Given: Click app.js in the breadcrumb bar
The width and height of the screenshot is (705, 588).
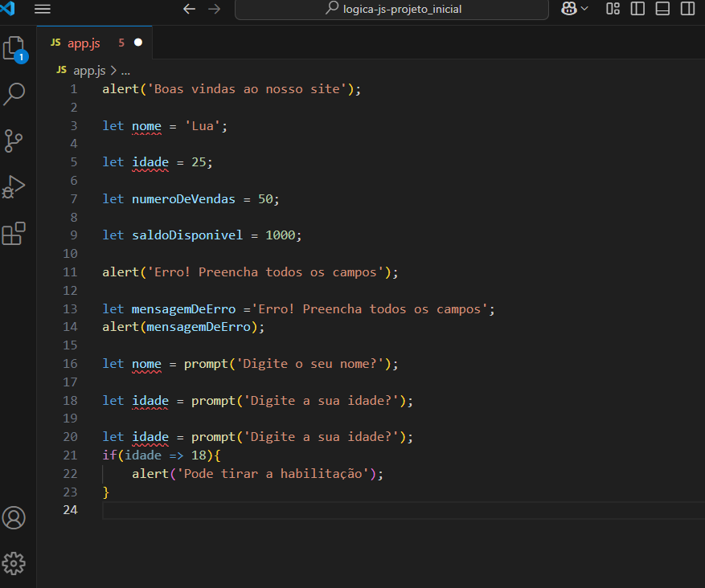Looking at the screenshot, I should 89,71.
